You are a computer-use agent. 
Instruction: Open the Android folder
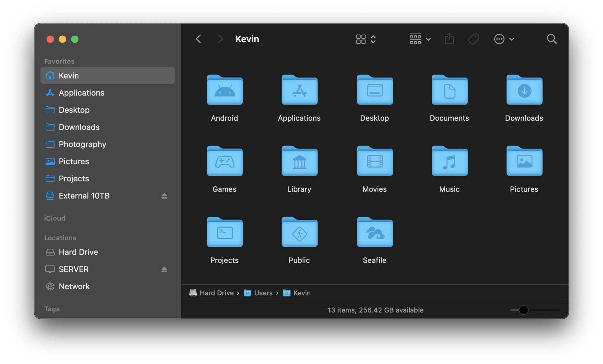tap(225, 90)
